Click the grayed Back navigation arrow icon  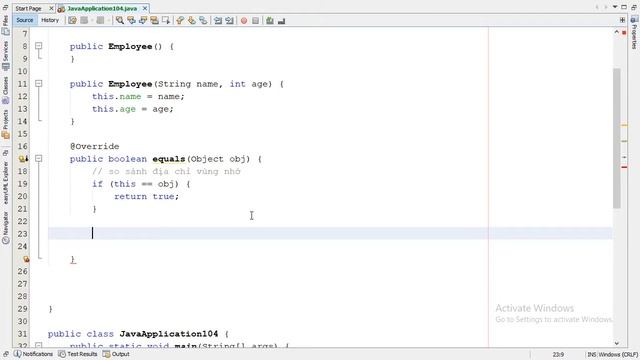84,20
